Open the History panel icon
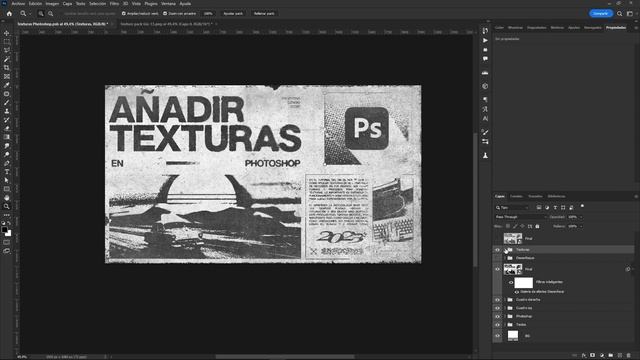 coord(485,31)
